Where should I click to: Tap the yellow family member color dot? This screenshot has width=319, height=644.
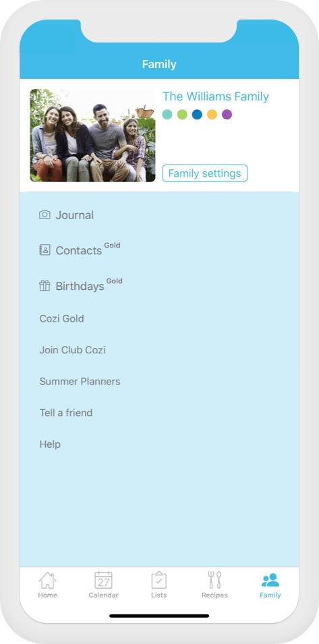click(212, 115)
